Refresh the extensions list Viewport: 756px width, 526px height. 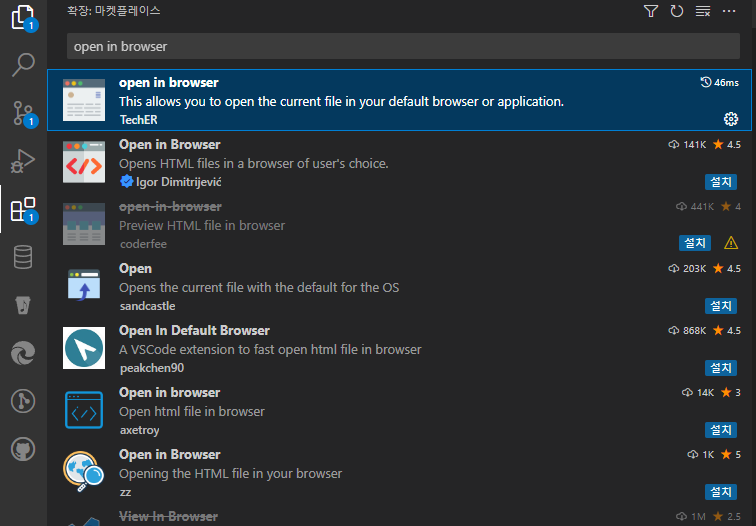point(677,11)
